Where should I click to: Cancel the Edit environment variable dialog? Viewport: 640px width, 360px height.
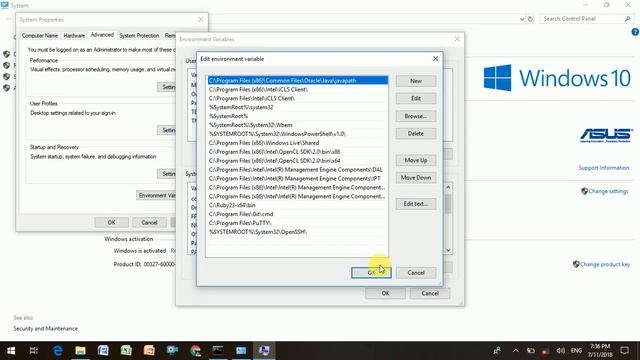416,273
